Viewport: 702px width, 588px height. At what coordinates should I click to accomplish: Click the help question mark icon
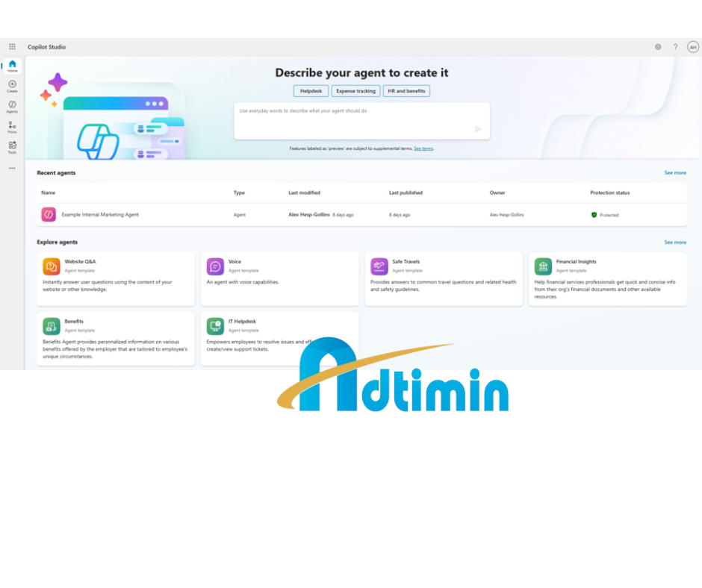click(x=675, y=47)
